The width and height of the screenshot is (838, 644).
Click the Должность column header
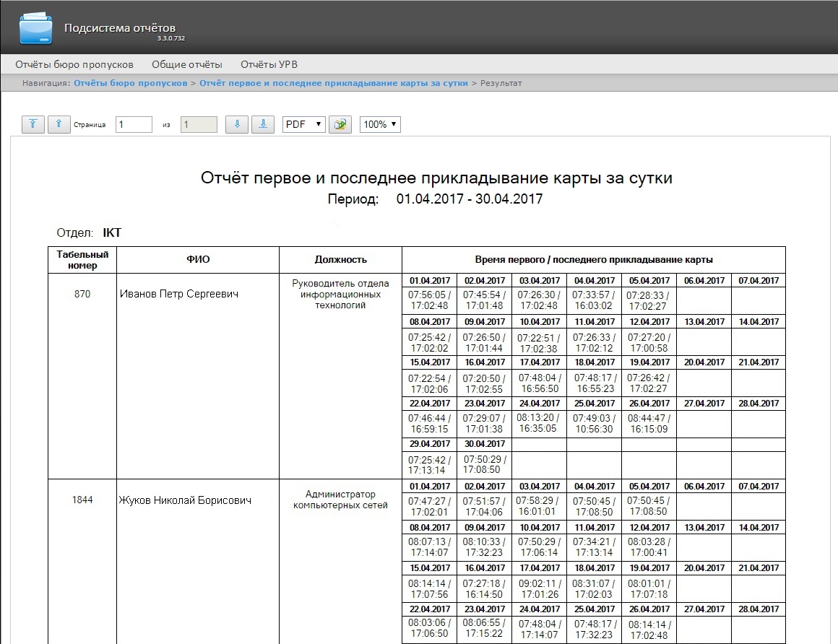point(340,260)
